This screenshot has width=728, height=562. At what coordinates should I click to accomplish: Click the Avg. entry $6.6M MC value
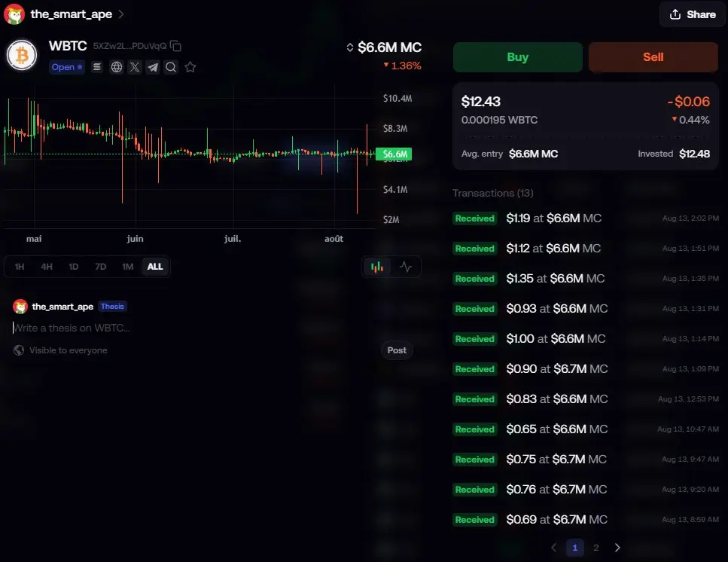click(x=533, y=154)
